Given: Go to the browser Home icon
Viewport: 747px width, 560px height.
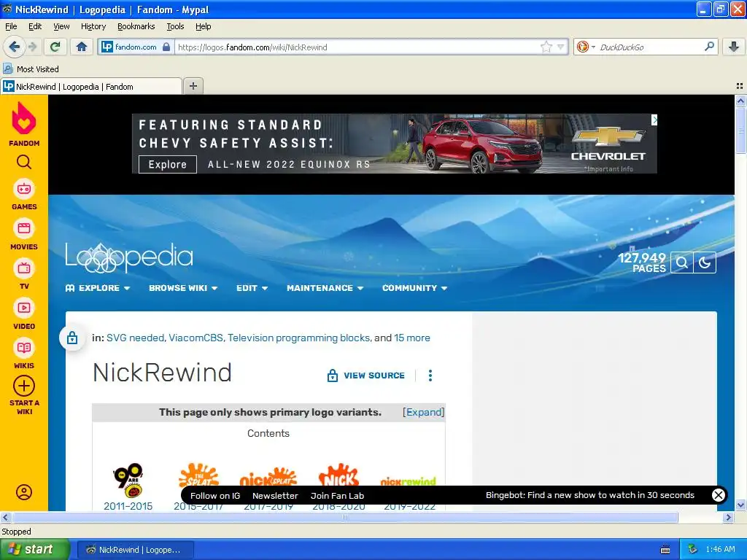Looking at the screenshot, I should (x=82, y=47).
